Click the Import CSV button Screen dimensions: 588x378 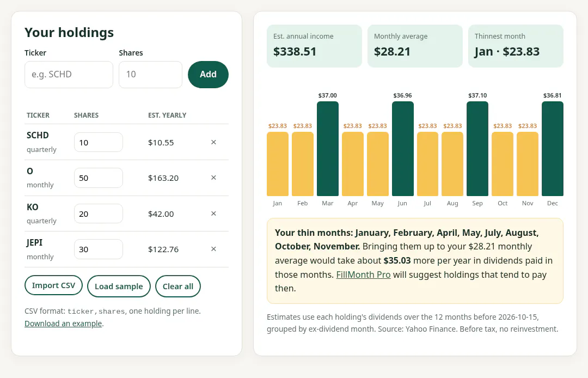pos(53,285)
